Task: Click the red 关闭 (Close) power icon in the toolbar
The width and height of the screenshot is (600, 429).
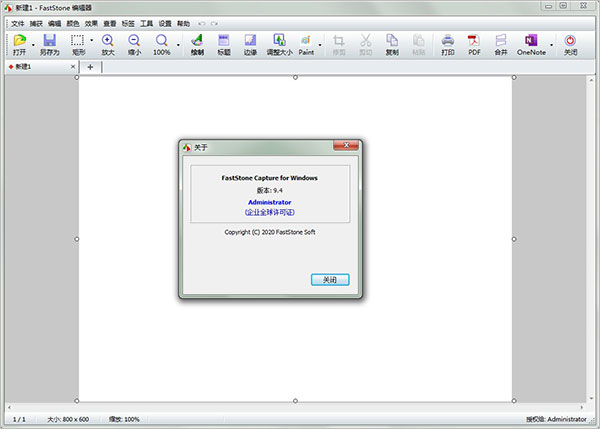Action: 570,40
